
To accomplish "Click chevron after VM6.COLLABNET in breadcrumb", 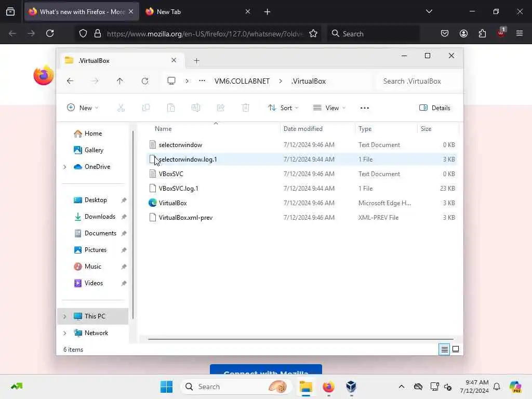I will 281,81.
